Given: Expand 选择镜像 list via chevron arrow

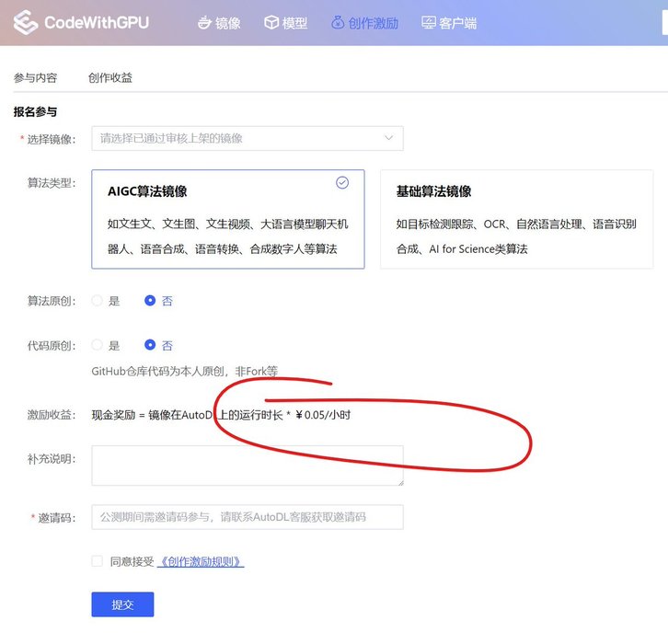Looking at the screenshot, I should point(388,138).
